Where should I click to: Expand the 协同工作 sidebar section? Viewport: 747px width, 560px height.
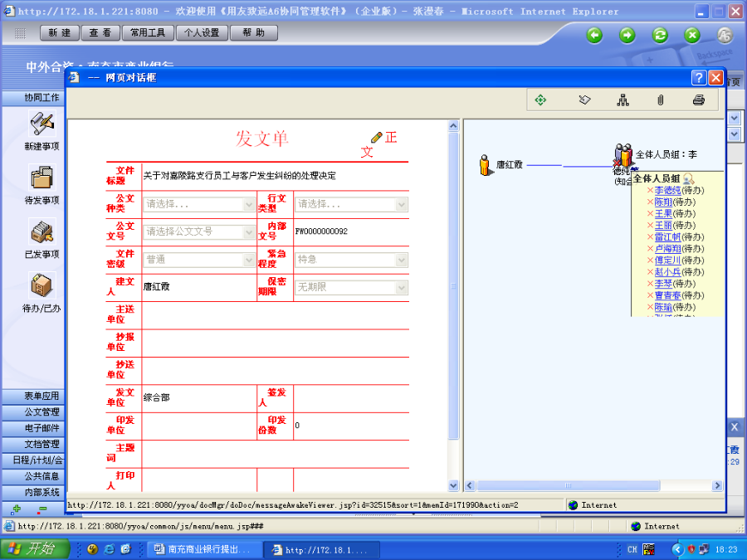(x=33, y=98)
